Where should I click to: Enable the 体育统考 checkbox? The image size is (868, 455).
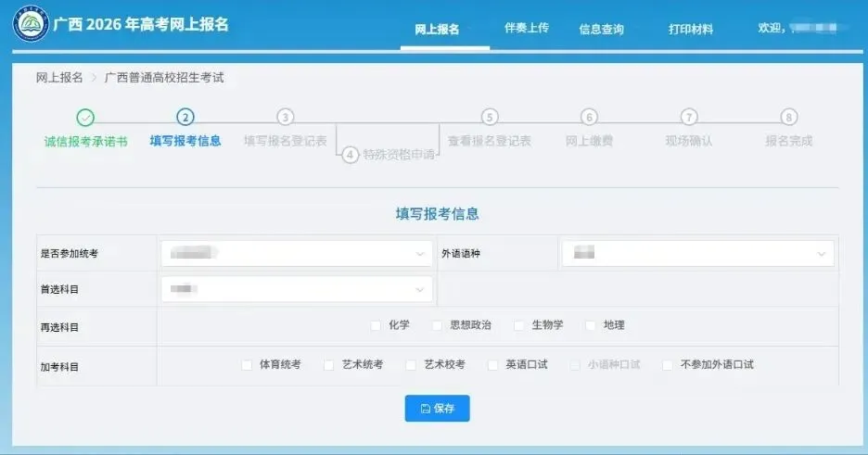[x=247, y=365]
